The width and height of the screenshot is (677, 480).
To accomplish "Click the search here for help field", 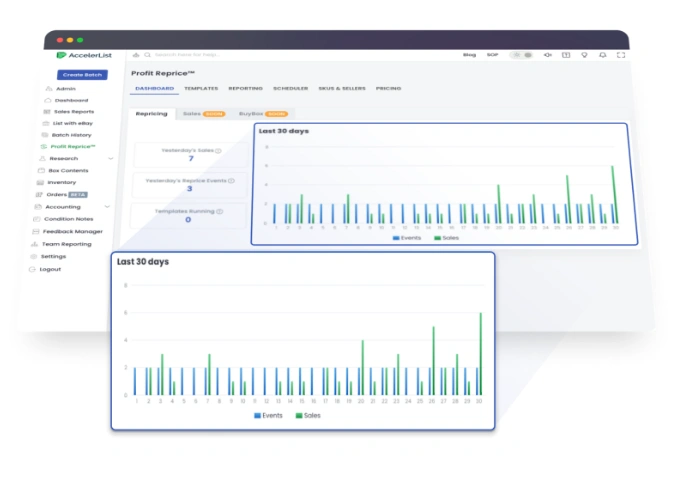I will [x=187, y=55].
